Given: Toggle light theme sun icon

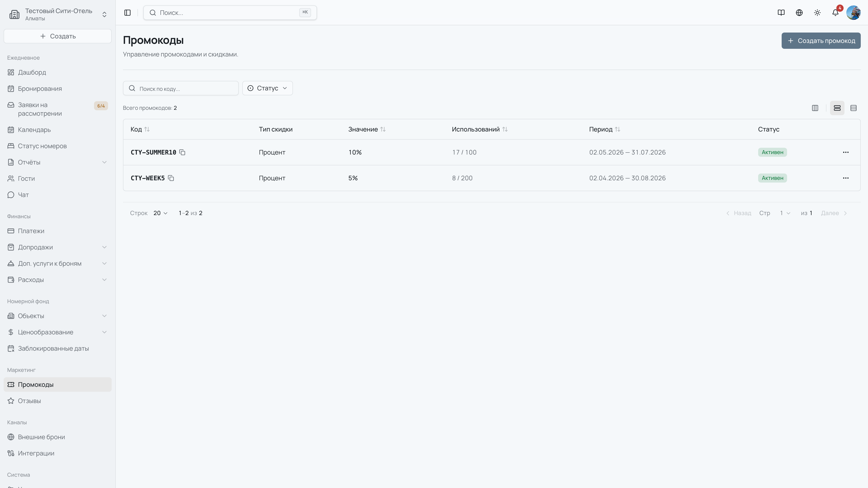Looking at the screenshot, I should [x=817, y=12].
